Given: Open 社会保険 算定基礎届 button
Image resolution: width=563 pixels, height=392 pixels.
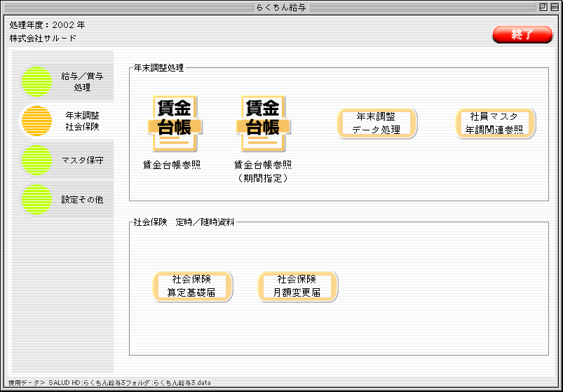Looking at the screenshot, I should point(192,286).
